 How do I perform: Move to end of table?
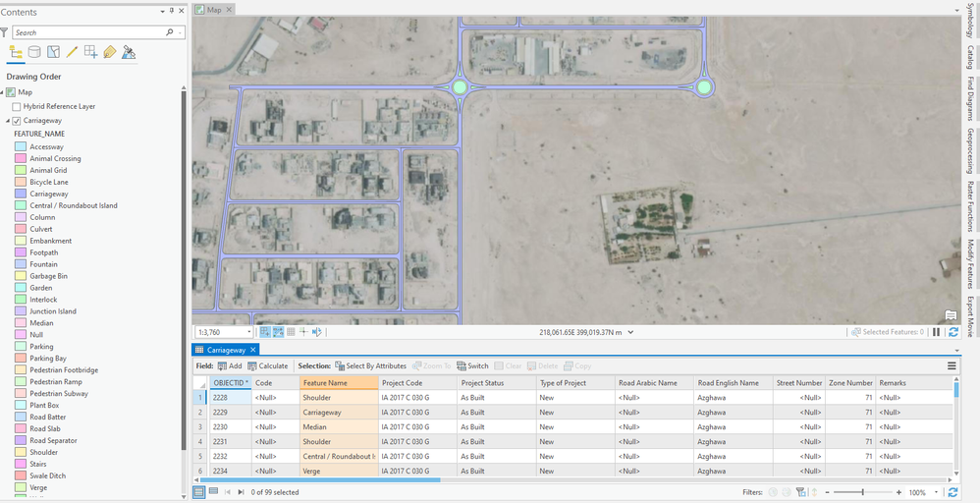(242, 492)
